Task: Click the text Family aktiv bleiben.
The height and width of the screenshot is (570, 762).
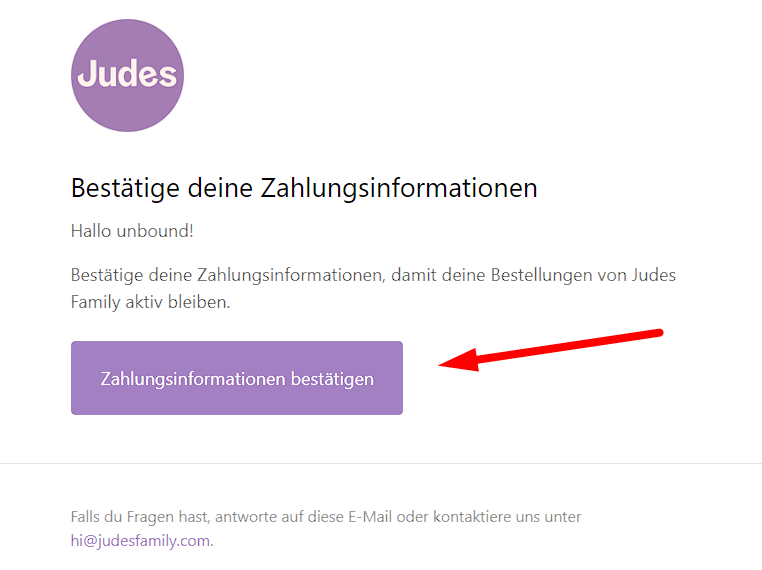Action: click(x=150, y=302)
